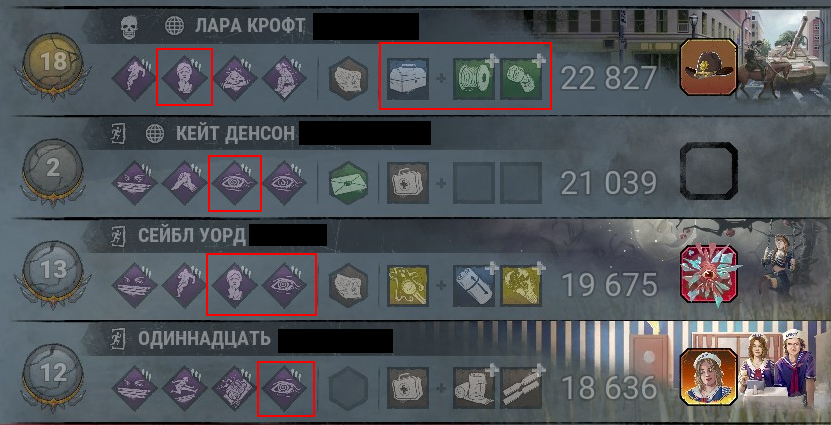831x425 pixels.
Task: Choose the flashlight battery add-on in Сейбл Уорд's row
Action: click(474, 285)
